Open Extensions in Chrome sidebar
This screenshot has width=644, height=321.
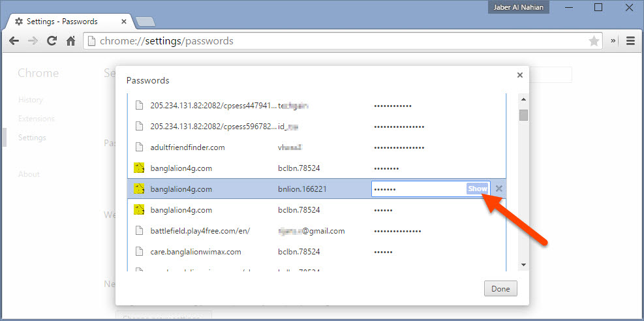click(x=36, y=119)
